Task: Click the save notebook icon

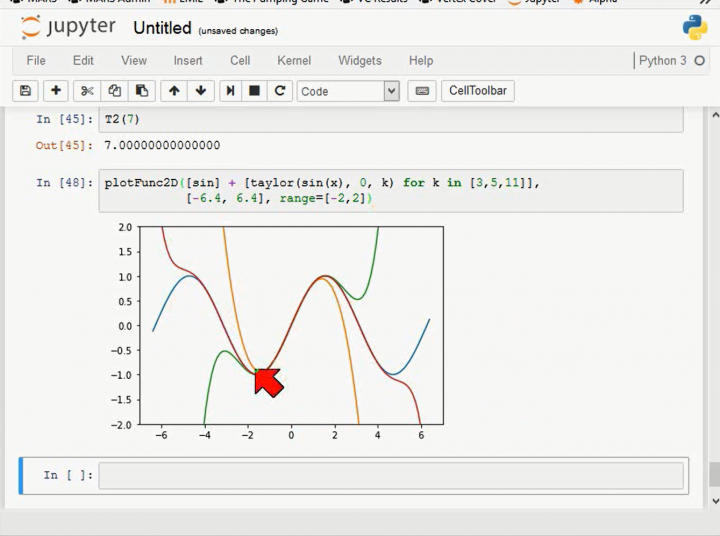Action: tap(25, 91)
